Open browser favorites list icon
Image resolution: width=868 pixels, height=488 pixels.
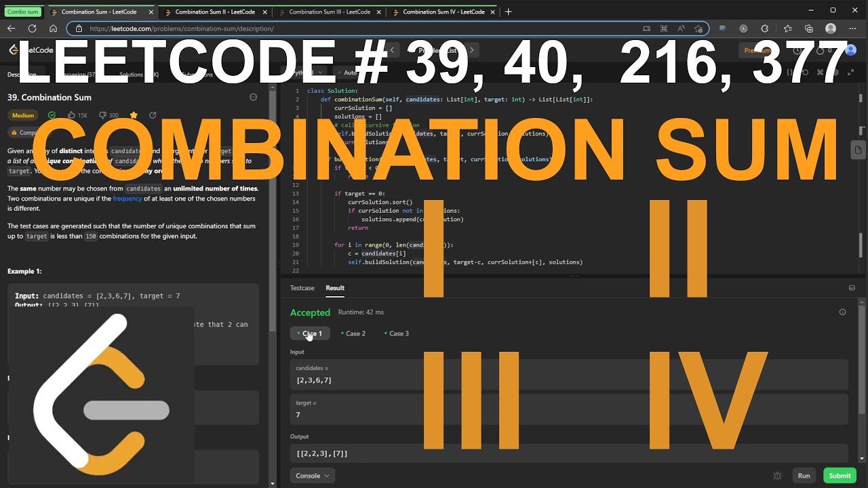787,28
